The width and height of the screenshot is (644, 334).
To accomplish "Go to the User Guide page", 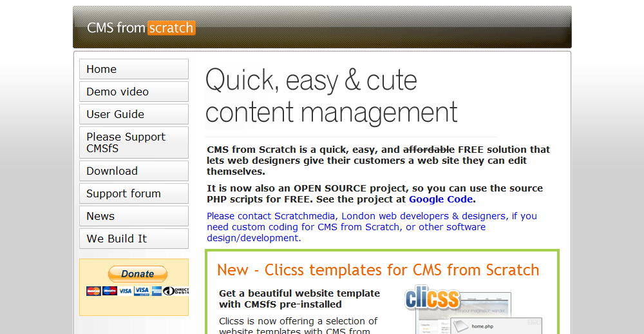I will click(x=134, y=114).
